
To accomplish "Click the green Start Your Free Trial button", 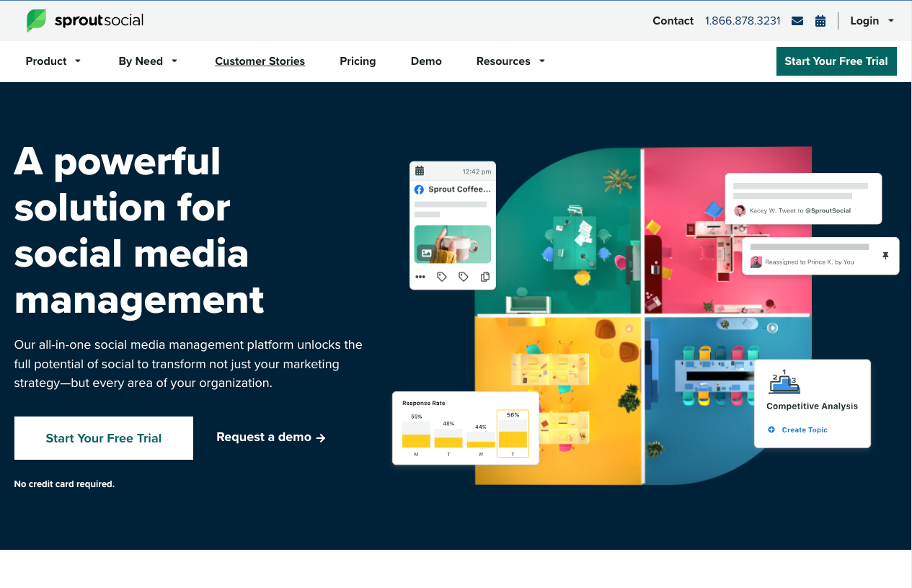I will (x=836, y=61).
